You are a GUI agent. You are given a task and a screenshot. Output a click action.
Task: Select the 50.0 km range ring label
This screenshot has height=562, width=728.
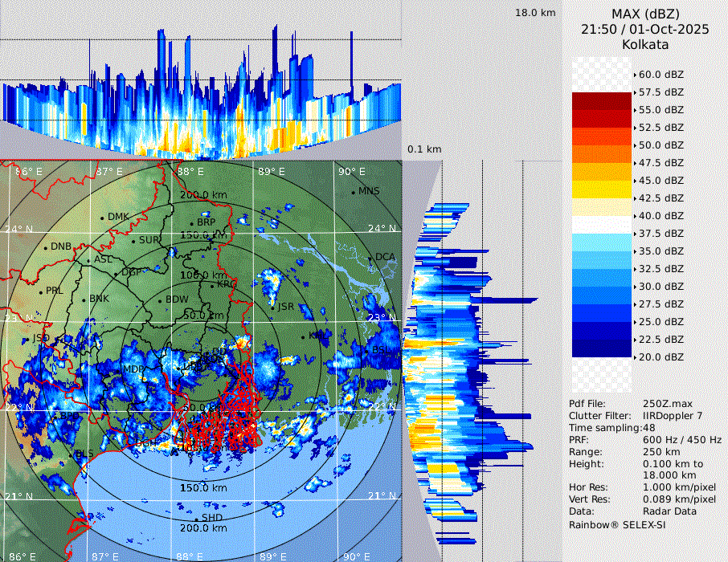click(x=202, y=316)
